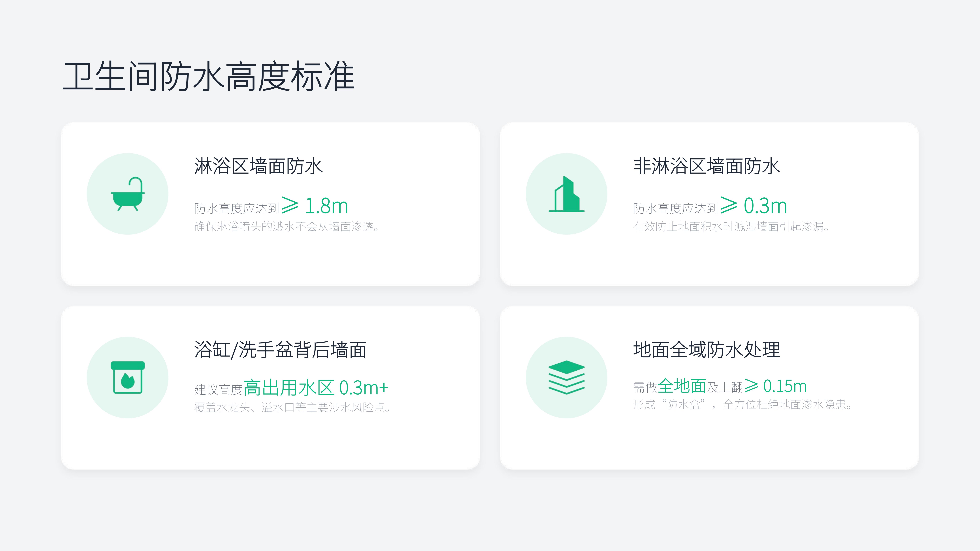Click the heading 地面全域防水处理
Viewport: 980px width, 551px height.
coord(707,349)
